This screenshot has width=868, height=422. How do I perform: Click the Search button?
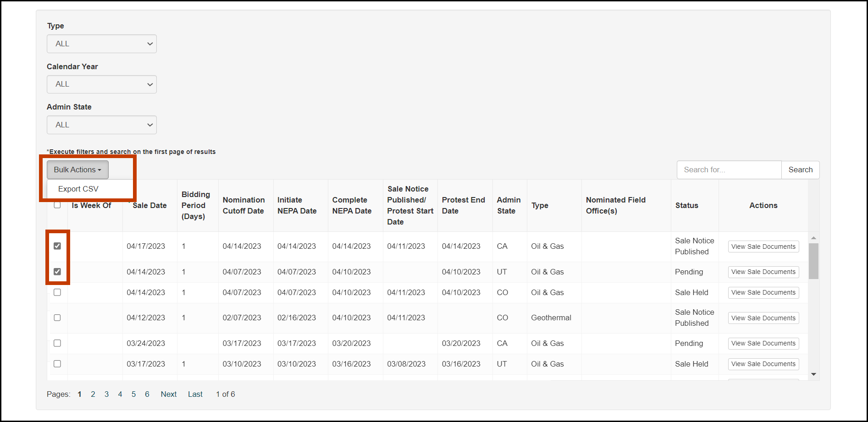pyautogui.click(x=800, y=170)
